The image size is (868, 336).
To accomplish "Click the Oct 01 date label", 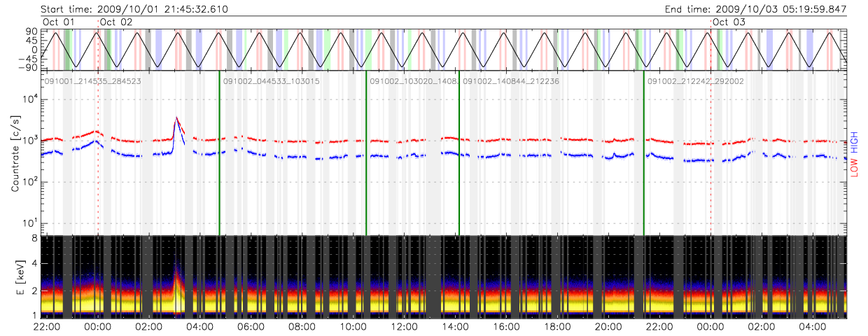I will click(59, 22).
